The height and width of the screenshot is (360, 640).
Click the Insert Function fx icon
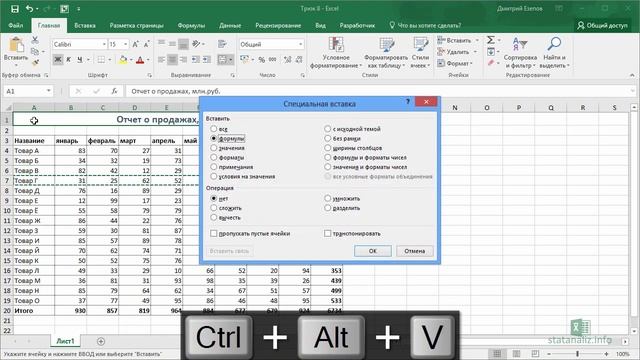click(x=115, y=91)
